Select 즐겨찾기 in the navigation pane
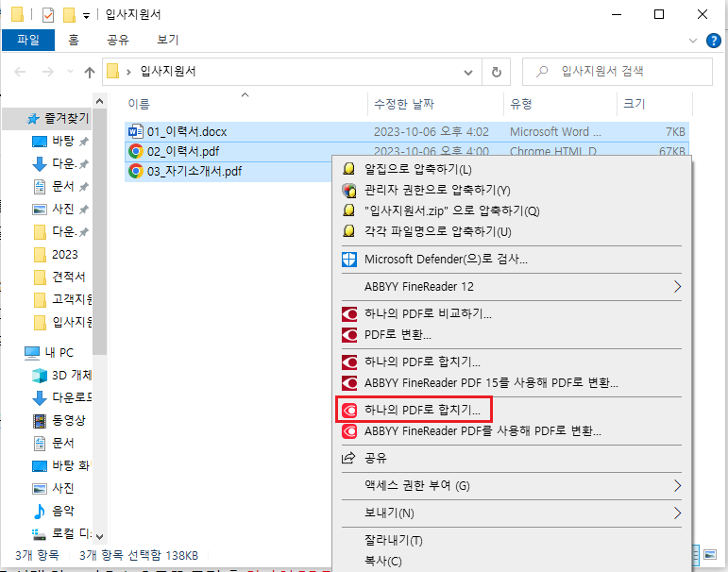Image resolution: width=728 pixels, height=572 pixels. (x=67, y=118)
